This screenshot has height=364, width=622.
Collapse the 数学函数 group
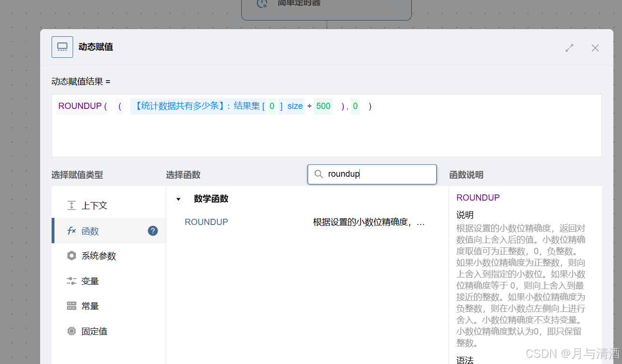179,199
